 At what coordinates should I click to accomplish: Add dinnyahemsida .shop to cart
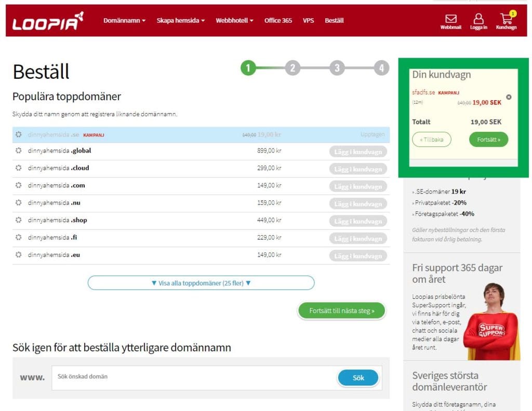pyautogui.click(x=358, y=221)
